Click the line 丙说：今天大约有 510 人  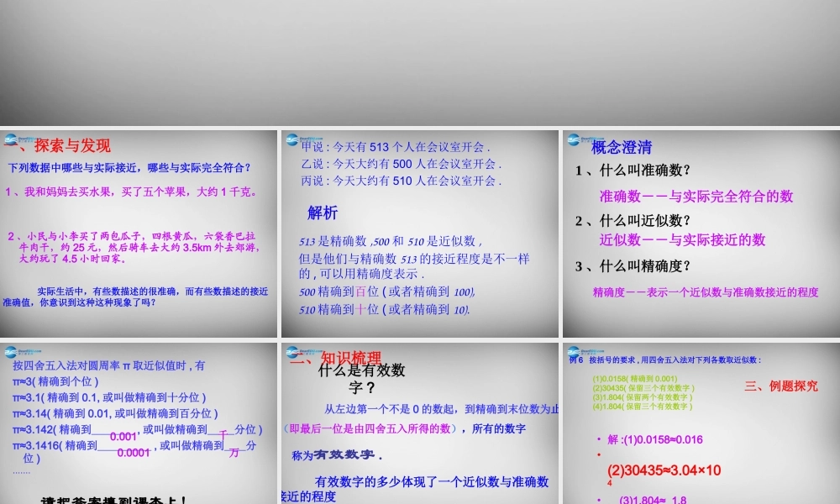[x=402, y=181]
